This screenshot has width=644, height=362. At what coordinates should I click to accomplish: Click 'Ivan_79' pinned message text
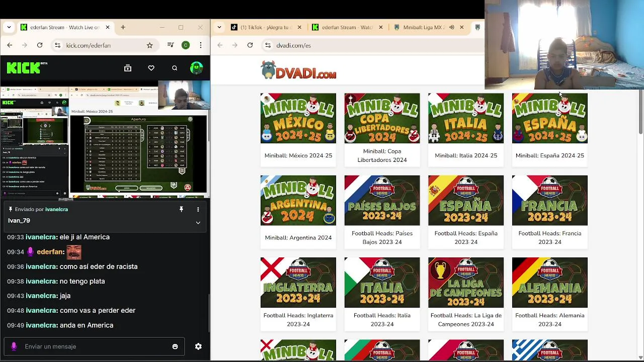click(x=19, y=220)
